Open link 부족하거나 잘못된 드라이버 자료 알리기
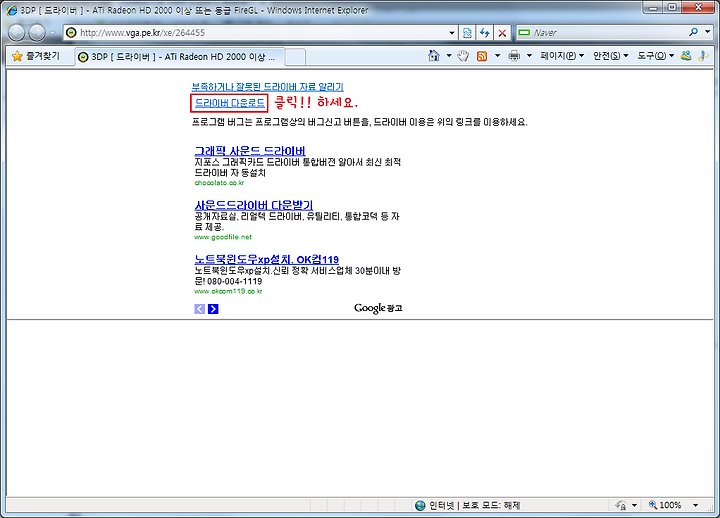Screen dimensions: 720x518 [x=268, y=87]
